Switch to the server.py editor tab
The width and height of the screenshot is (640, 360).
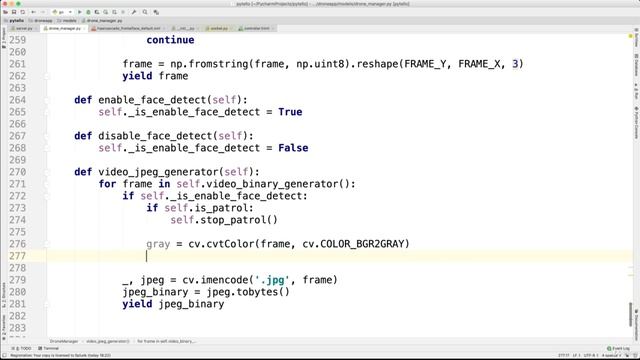(22, 29)
